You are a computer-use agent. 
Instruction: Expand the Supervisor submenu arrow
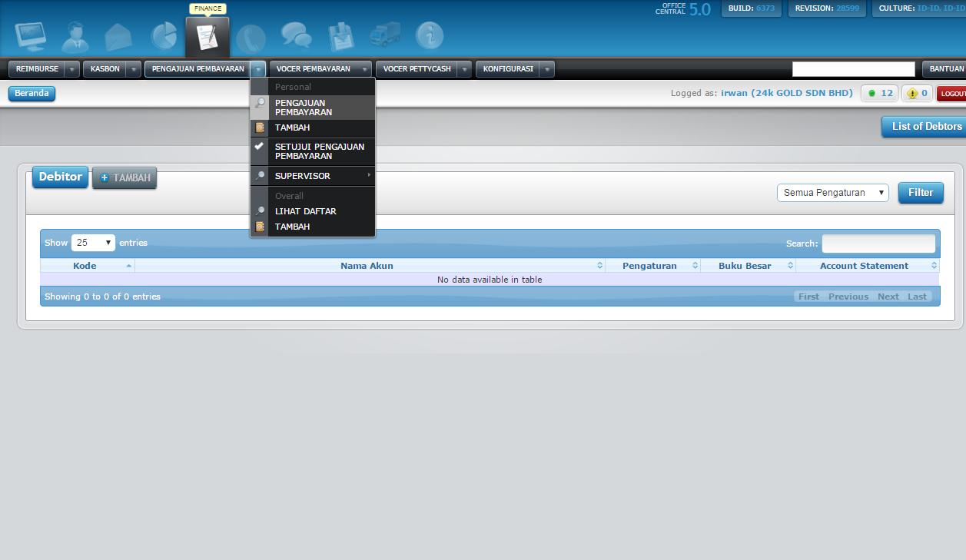pyautogui.click(x=369, y=176)
